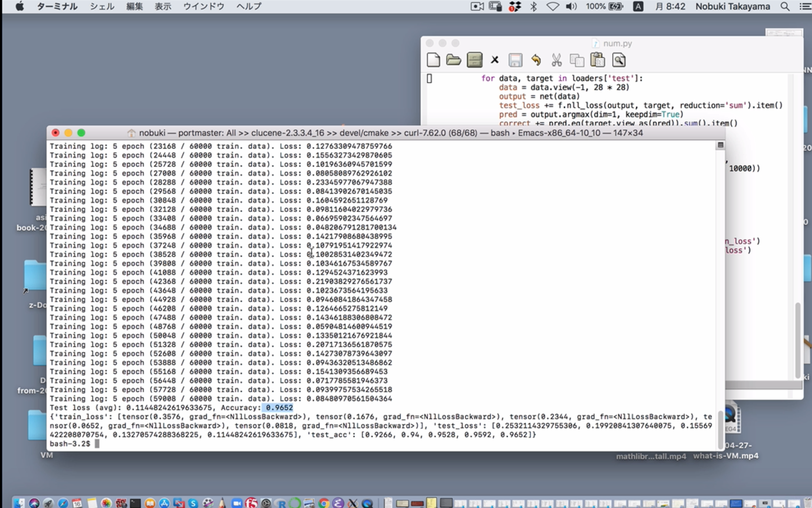Open the シェル menu
Viewport: 812px width, 508px height.
tap(102, 6)
